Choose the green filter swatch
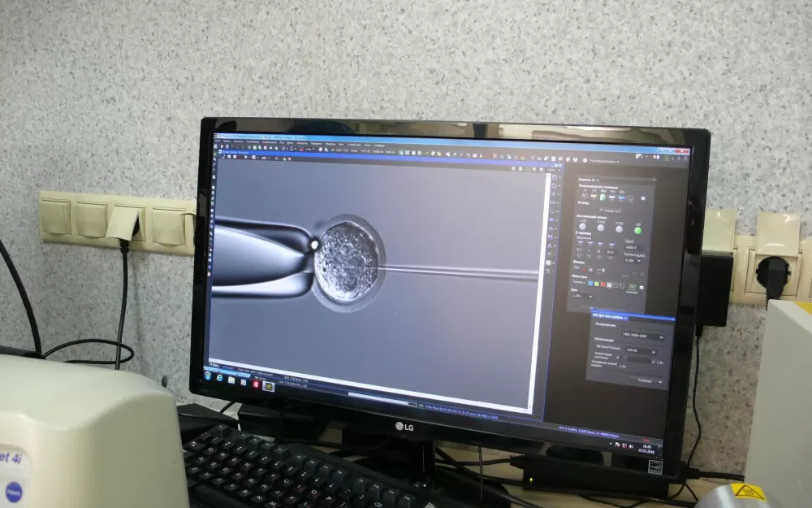 coord(597,284)
